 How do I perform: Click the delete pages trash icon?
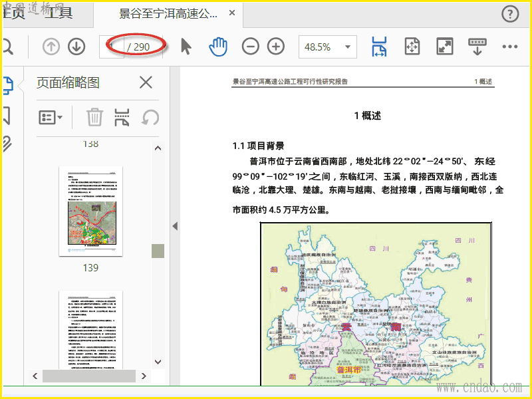click(x=94, y=118)
